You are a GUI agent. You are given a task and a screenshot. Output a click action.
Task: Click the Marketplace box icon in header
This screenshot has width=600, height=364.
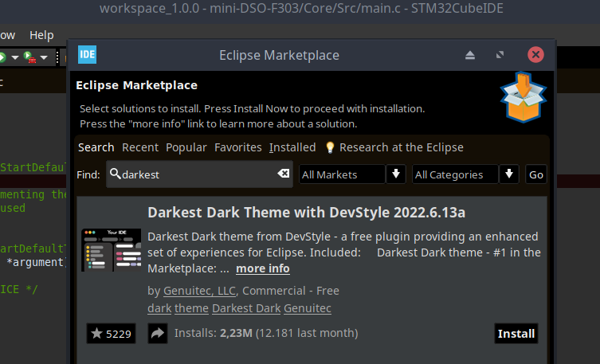[524, 97]
